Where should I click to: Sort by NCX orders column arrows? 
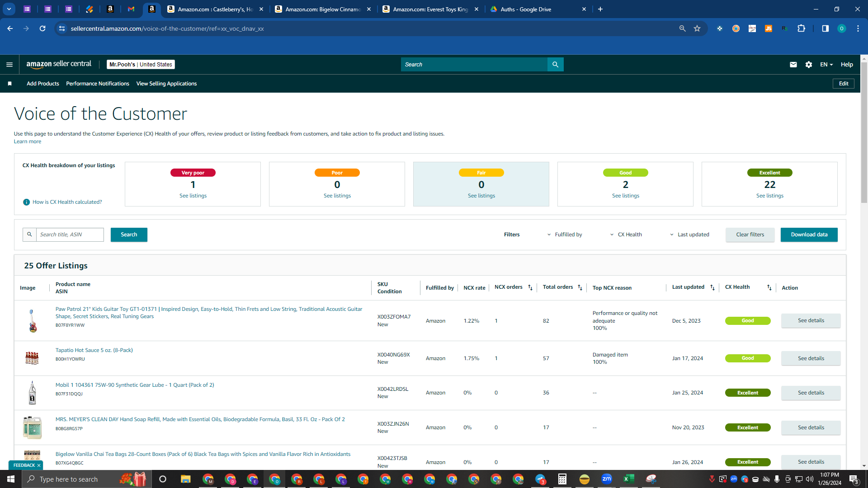[530, 288]
